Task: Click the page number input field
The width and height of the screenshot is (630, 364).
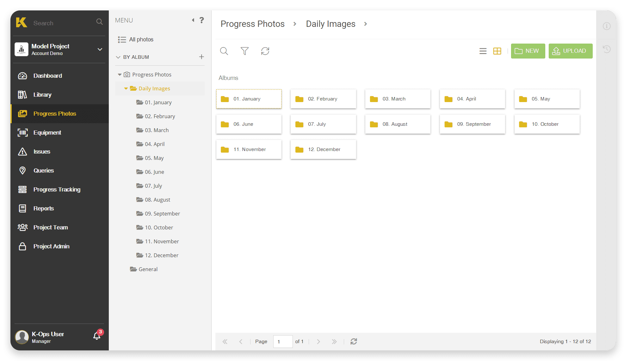Action: click(283, 342)
